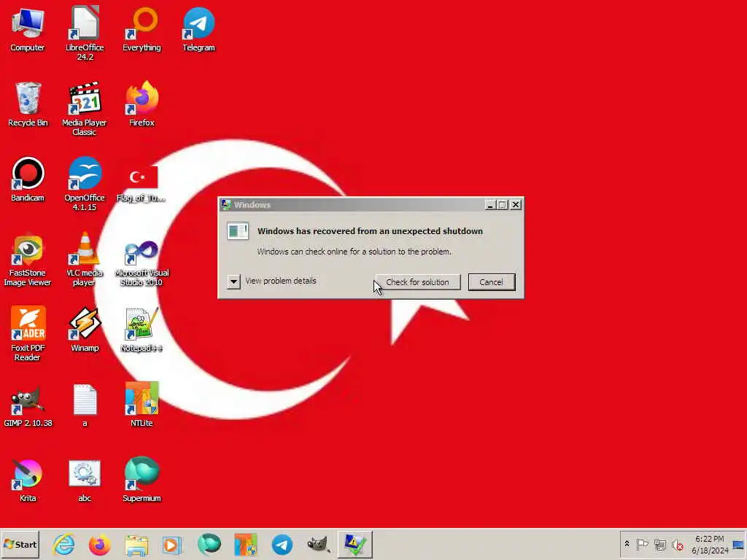
Task: Select the Krita desktop shortcut
Action: pos(28,480)
